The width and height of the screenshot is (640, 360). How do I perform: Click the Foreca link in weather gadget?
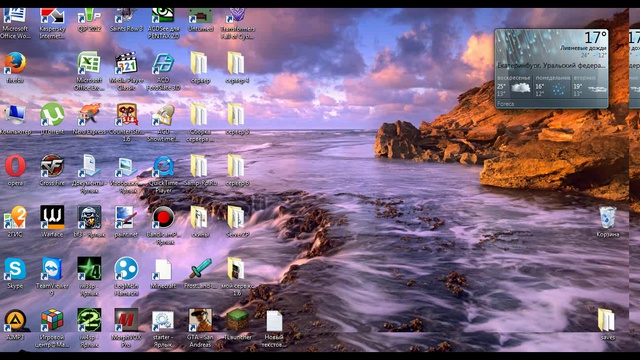point(506,104)
